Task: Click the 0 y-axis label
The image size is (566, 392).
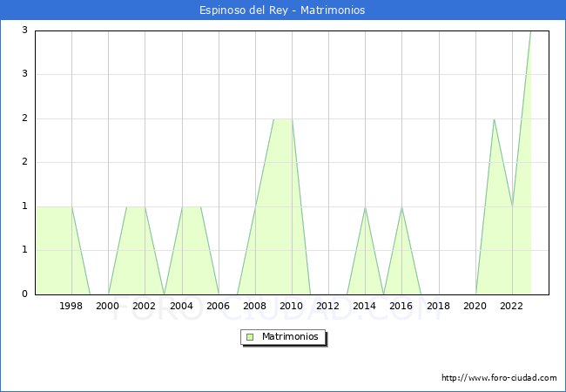Action: (x=24, y=294)
